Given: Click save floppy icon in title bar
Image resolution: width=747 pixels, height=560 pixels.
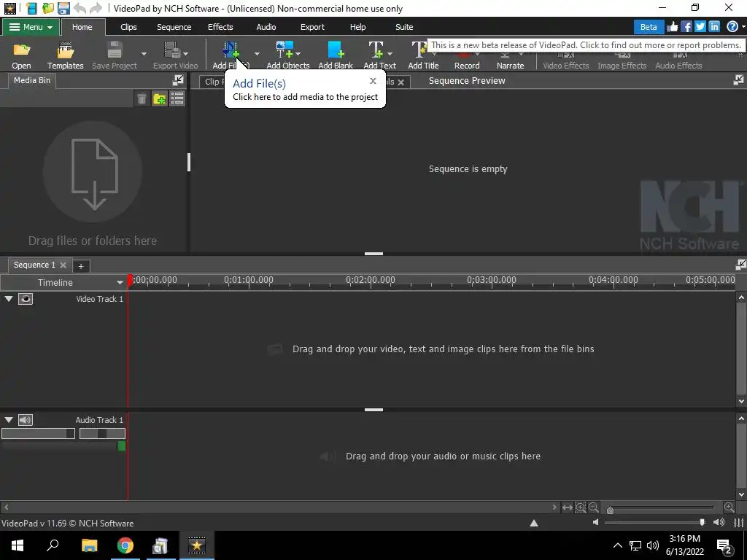Looking at the screenshot, I should click(64, 8).
